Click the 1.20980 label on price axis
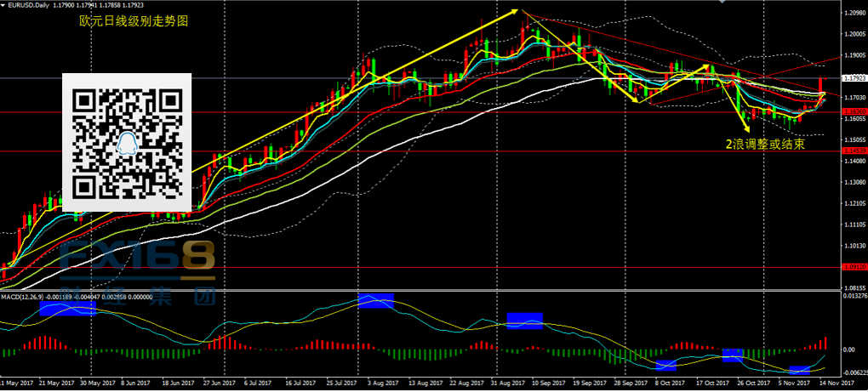 click(x=853, y=14)
